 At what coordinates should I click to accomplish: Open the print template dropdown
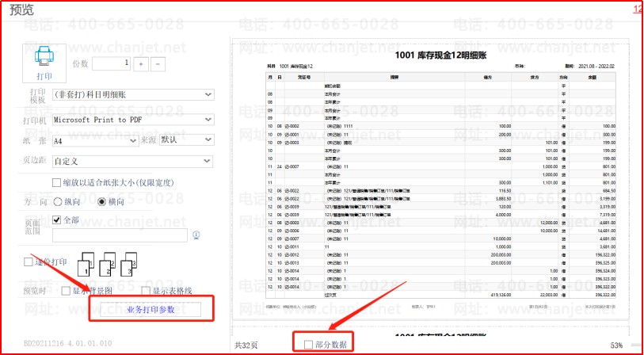134,95
